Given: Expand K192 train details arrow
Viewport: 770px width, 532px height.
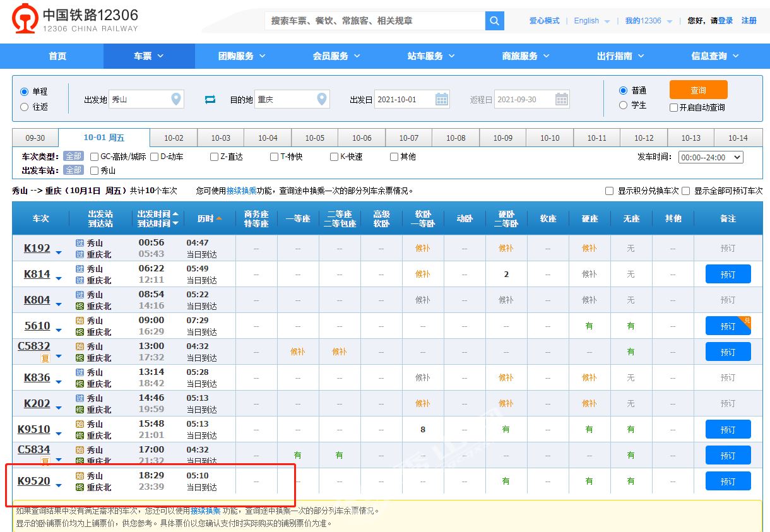Looking at the screenshot, I should (59, 252).
